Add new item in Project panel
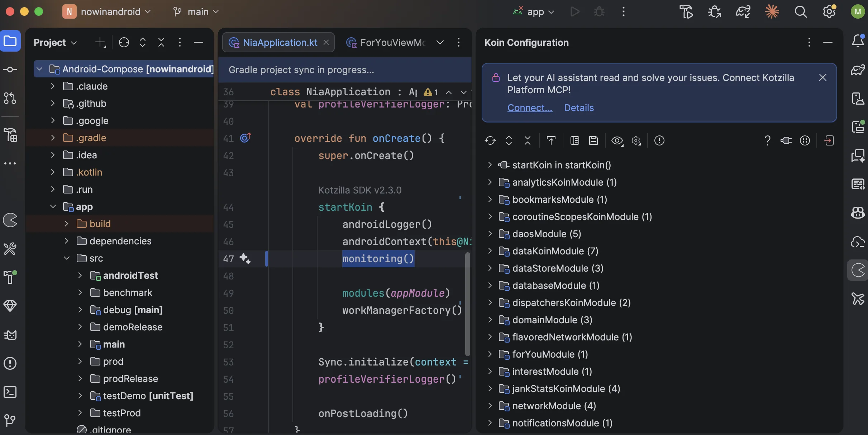Image resolution: width=868 pixels, height=435 pixels. [100, 42]
